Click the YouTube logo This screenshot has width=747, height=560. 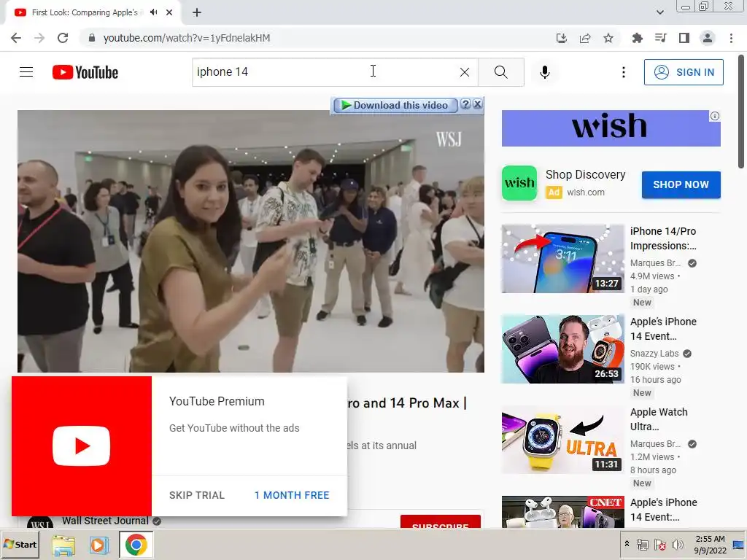coord(85,72)
